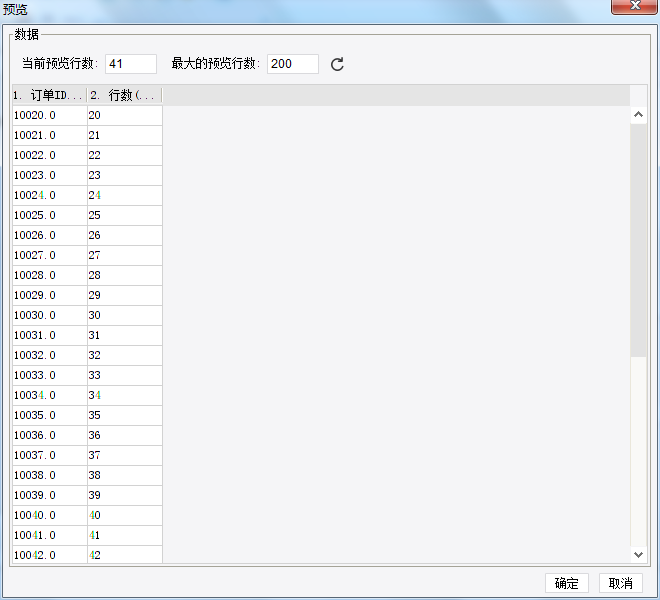This screenshot has height=600, width=660.
Task: Close the 预览 dialog window
Action: [635, 6]
